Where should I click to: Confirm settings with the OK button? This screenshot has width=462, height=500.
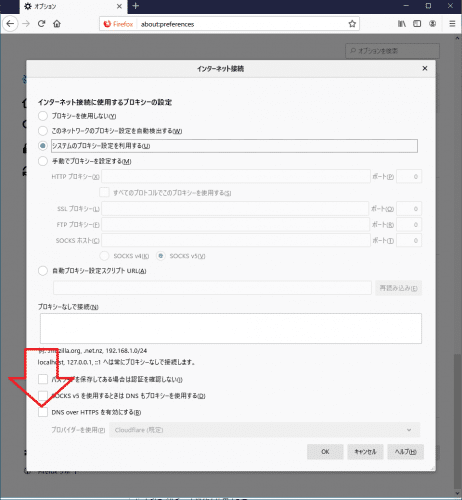pos(325,452)
